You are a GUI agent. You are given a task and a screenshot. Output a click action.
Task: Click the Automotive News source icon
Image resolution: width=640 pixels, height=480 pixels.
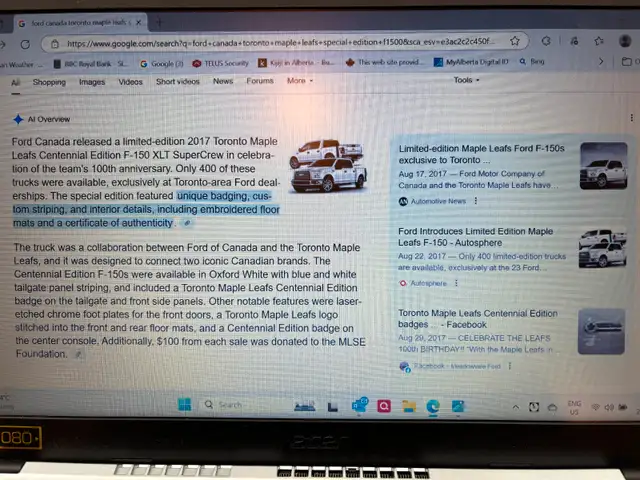(x=403, y=201)
